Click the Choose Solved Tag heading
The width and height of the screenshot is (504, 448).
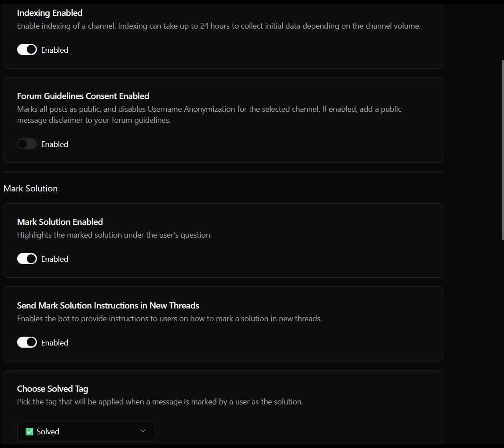click(x=52, y=389)
